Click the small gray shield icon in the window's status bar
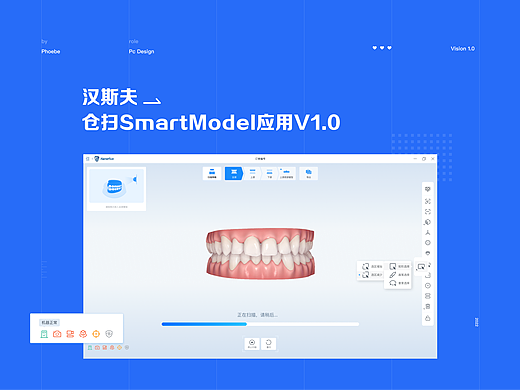The image size is (520, 390). (127, 348)
